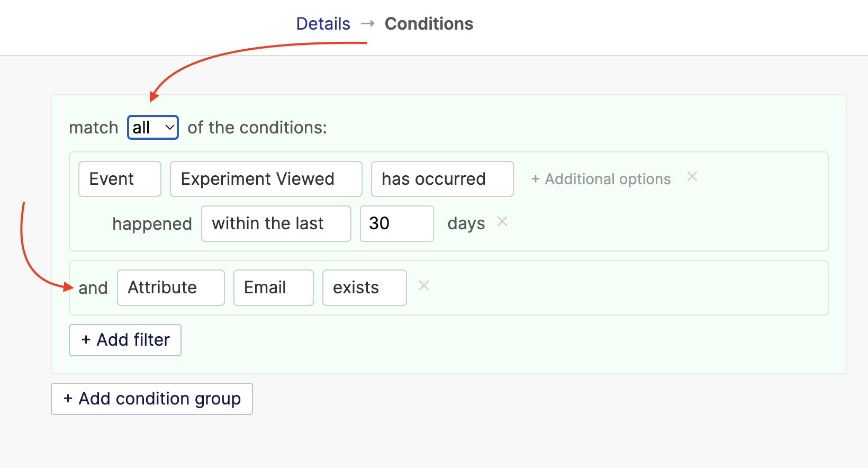Screen dimensions: 868x468
Task: Open the Event type dropdown
Action: click(120, 179)
